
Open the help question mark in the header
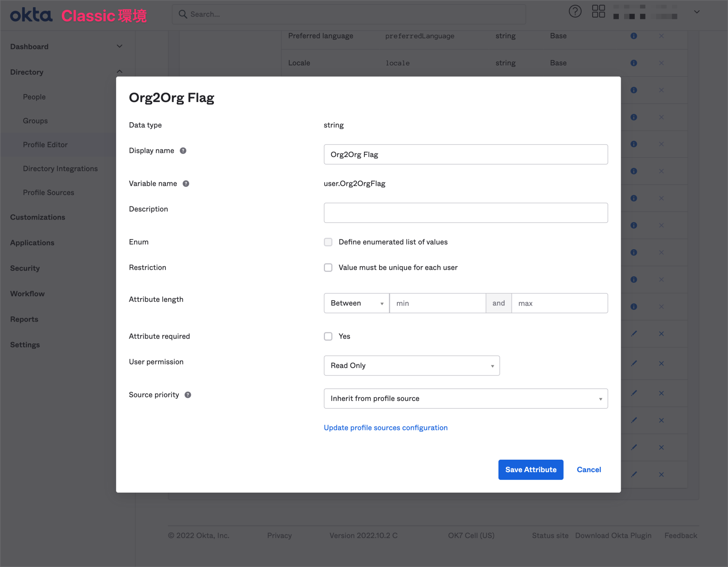pyautogui.click(x=575, y=11)
